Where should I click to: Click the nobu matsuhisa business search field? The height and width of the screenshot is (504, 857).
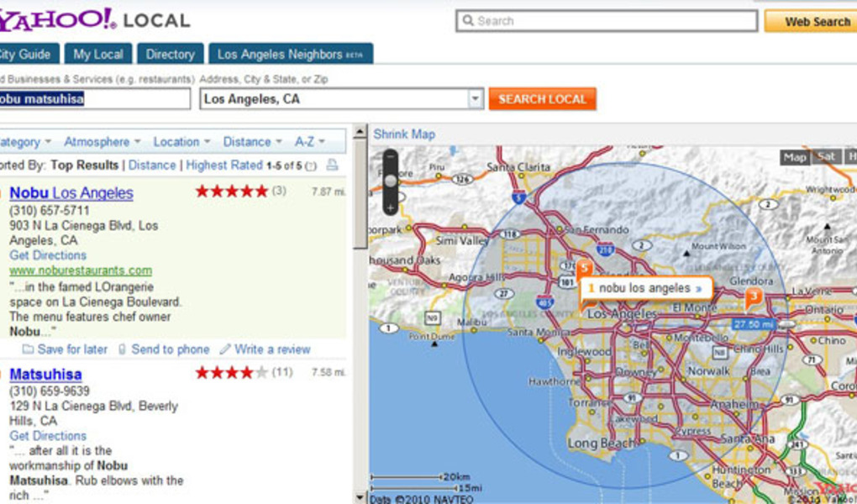point(95,99)
